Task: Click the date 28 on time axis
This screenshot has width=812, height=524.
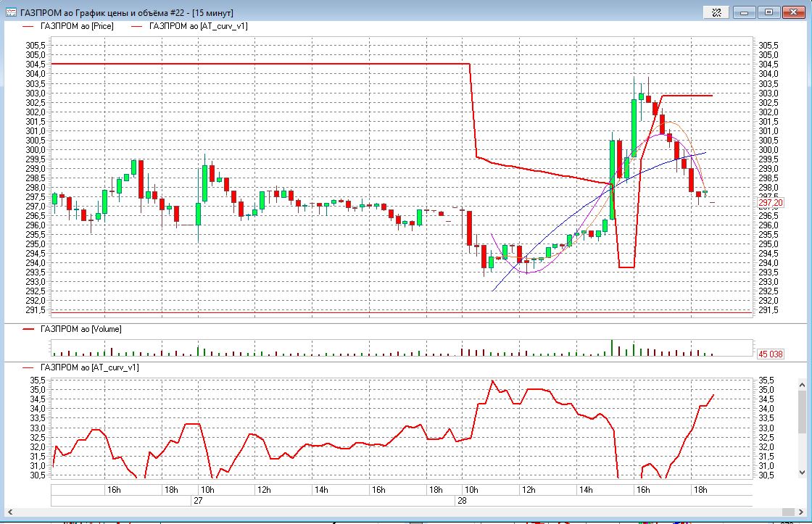Action: click(x=461, y=501)
